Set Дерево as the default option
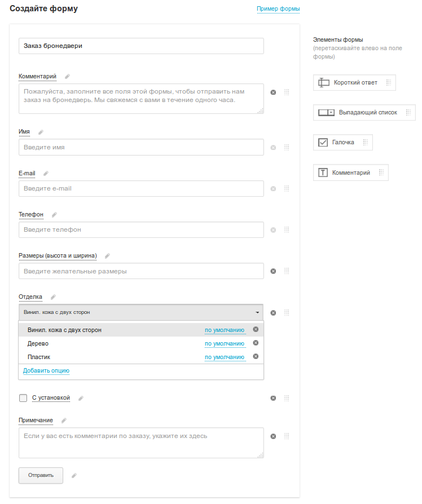The image size is (422, 504). [x=225, y=343]
